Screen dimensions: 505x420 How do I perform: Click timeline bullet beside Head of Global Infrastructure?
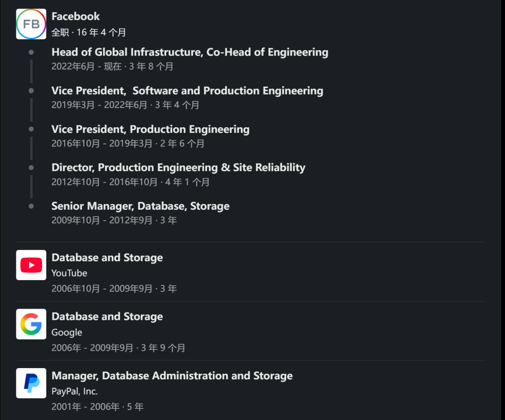(x=31, y=52)
